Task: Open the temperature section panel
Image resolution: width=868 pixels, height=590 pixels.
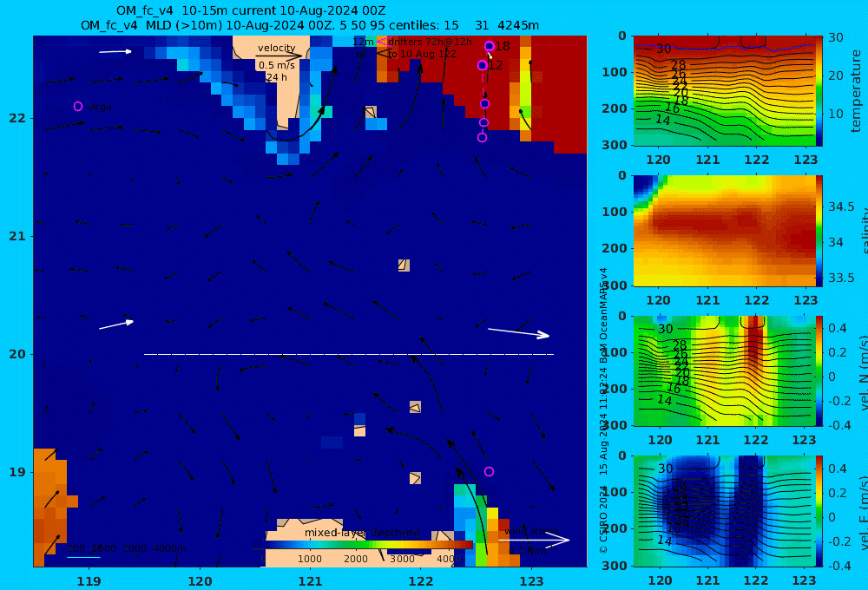Action: click(x=724, y=91)
